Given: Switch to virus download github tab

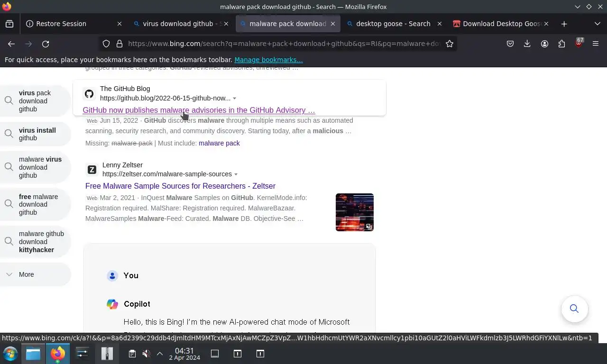Looking at the screenshot, I should (180, 24).
